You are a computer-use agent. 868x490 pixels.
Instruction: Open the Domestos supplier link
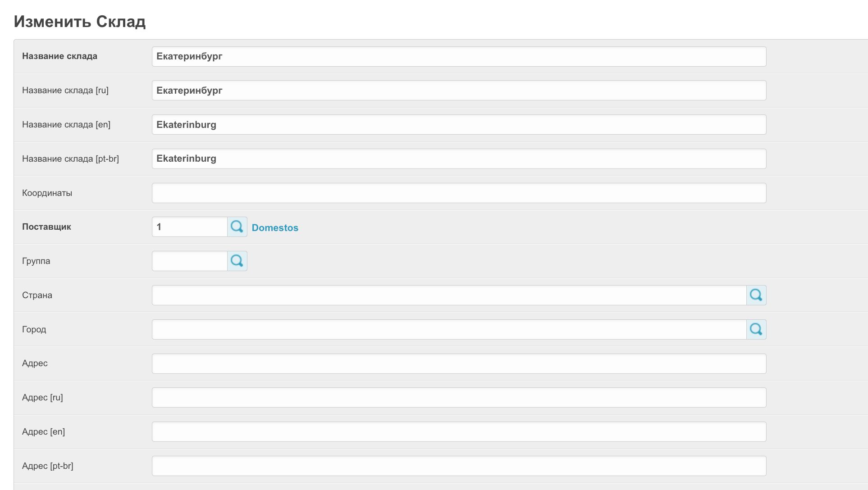[x=275, y=228]
